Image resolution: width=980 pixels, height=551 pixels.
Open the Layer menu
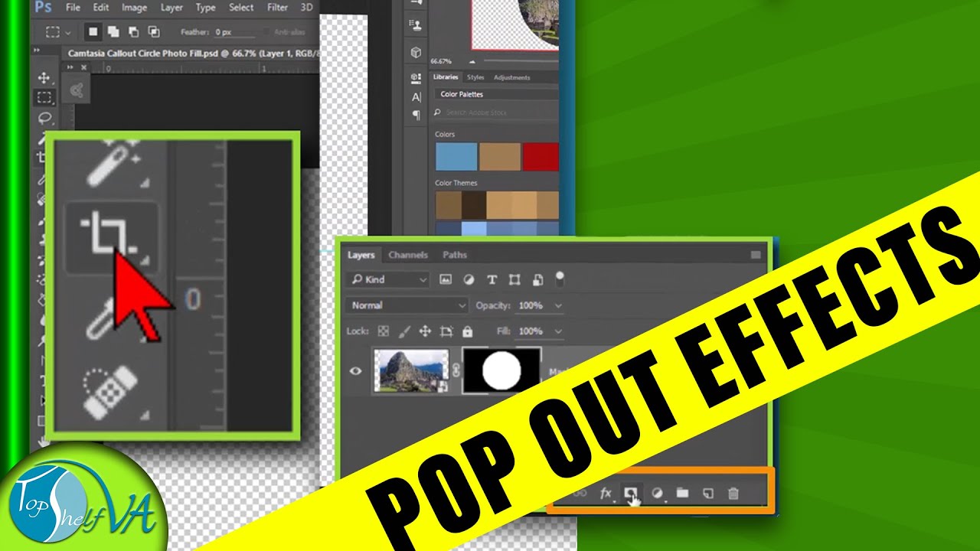click(171, 8)
